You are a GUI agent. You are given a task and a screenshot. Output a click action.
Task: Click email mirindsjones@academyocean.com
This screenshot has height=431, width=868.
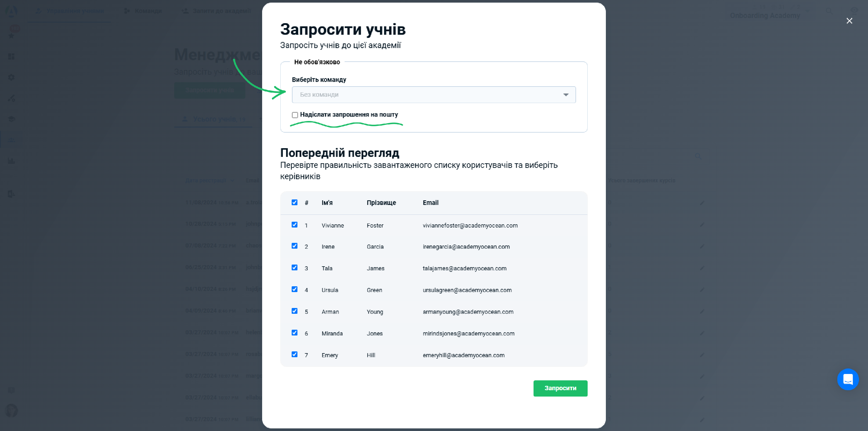[x=468, y=334]
